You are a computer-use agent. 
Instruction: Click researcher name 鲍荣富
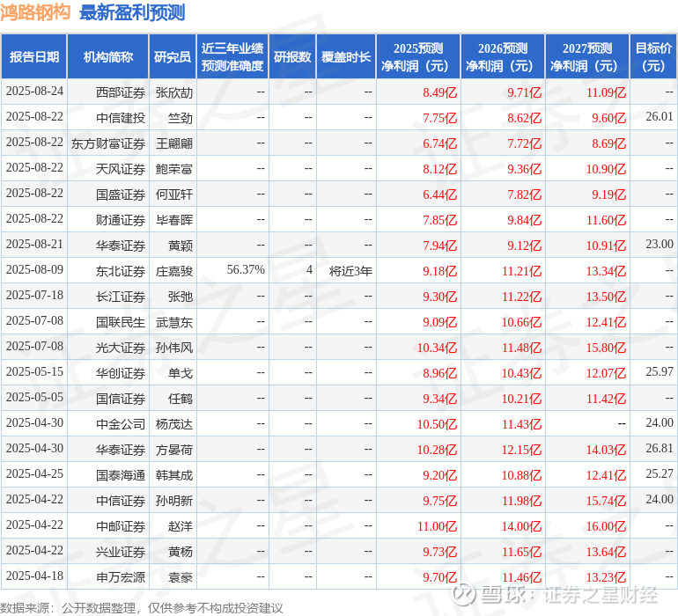point(173,169)
